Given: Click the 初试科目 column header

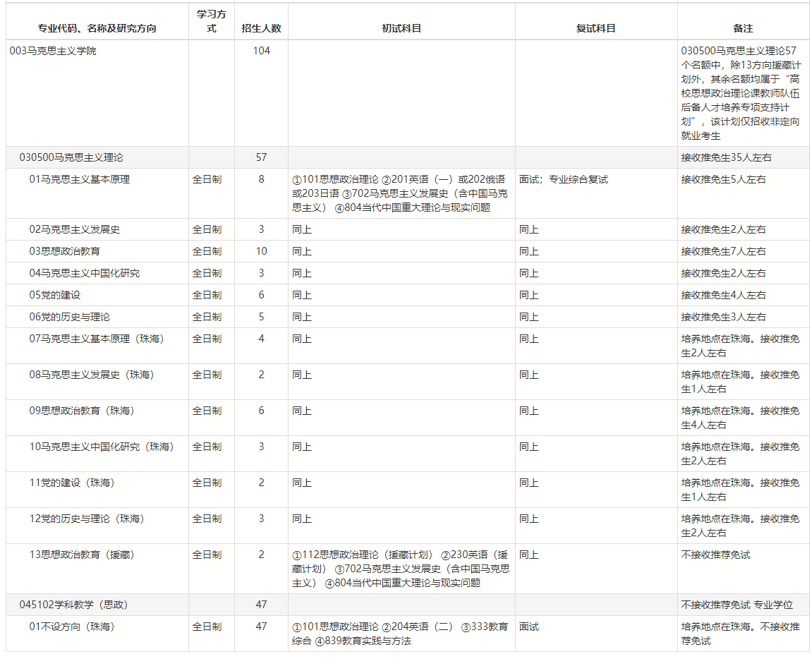Looking at the screenshot, I should point(401,28).
